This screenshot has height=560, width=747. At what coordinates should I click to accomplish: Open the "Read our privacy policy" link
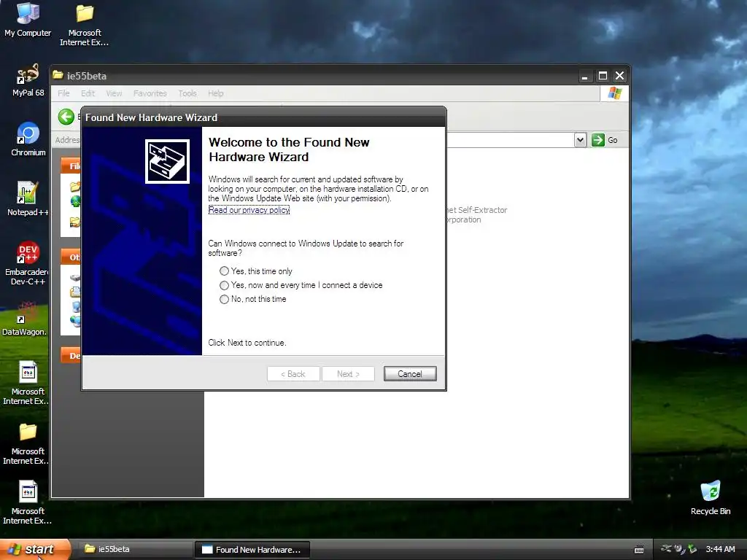[249, 210]
